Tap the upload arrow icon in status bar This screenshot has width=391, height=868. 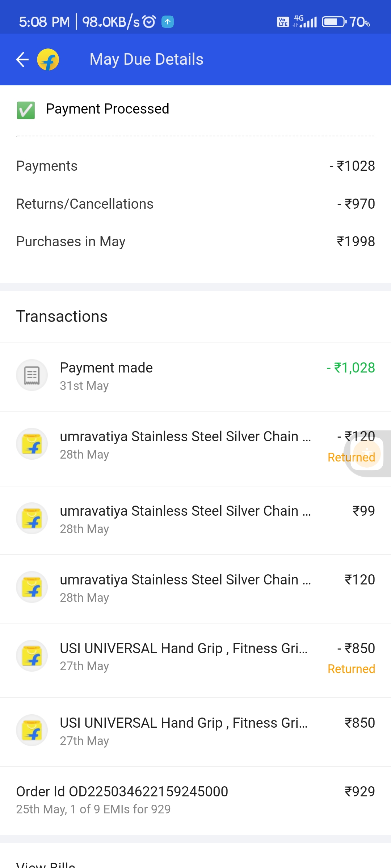(x=168, y=22)
